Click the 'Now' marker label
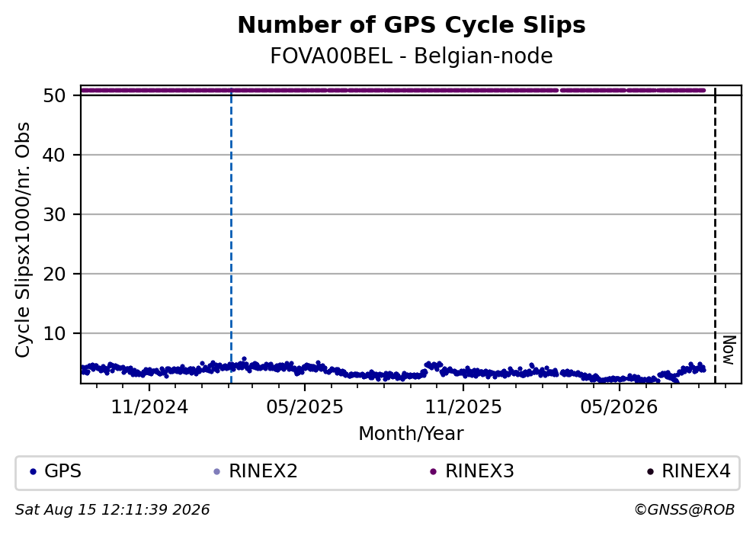Screen dimensions: 756x533 [x=729, y=350]
